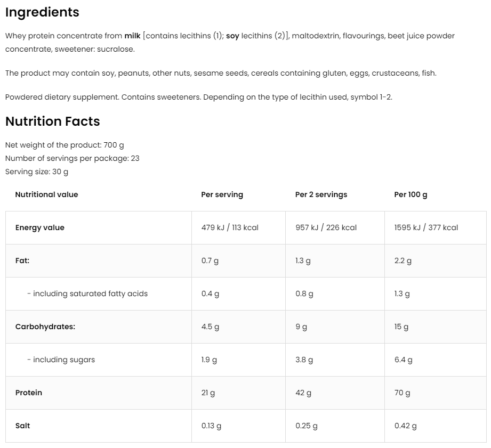Click the Per 100 g column header
The image size is (491, 448).
[x=410, y=194]
